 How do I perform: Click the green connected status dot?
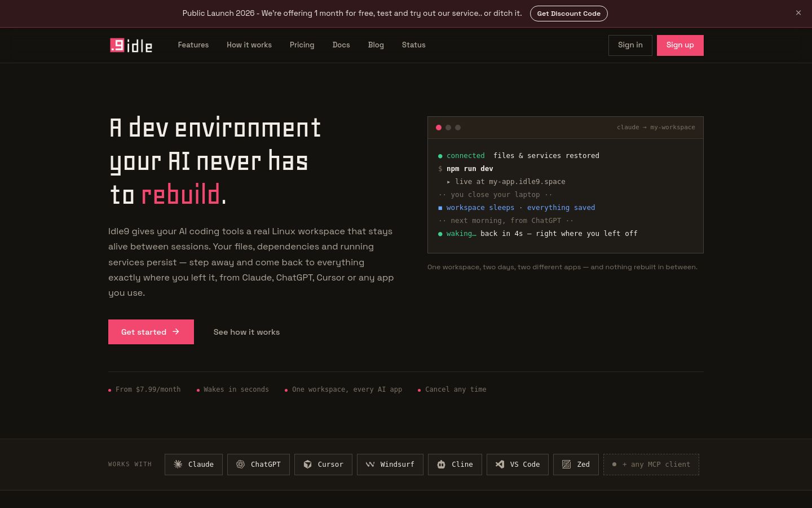click(x=440, y=156)
